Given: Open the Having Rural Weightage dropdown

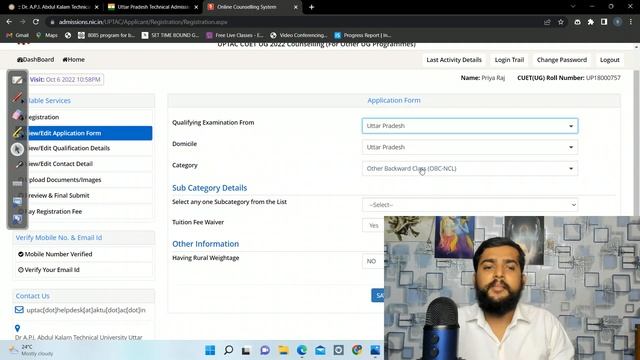Looking at the screenshot, I should [373, 261].
